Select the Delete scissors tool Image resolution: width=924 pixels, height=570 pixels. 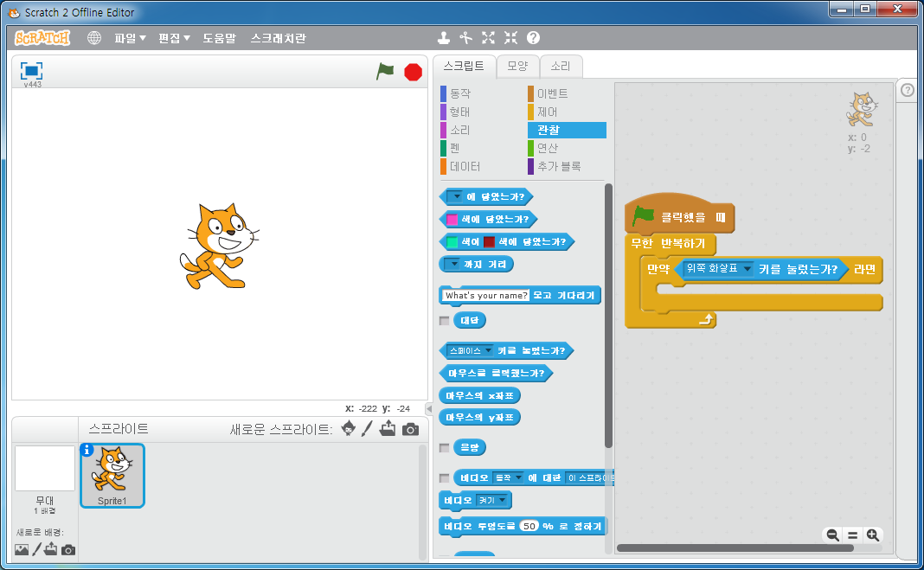(x=466, y=38)
